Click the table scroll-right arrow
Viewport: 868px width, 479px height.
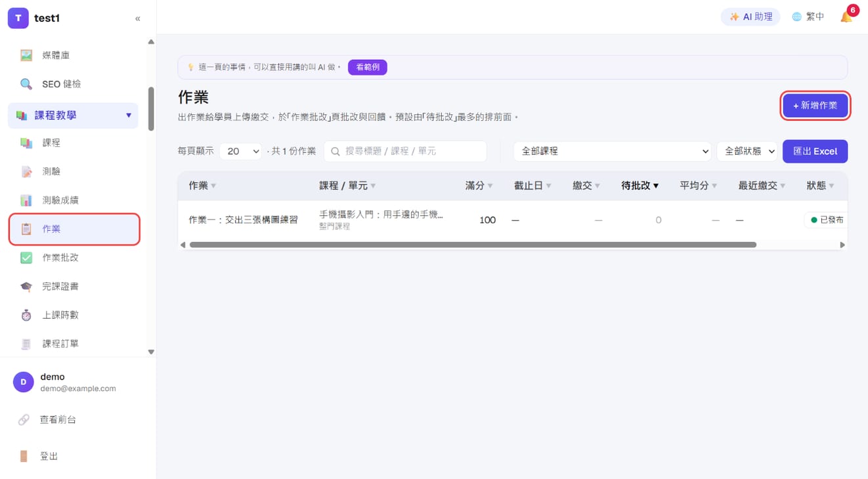tap(842, 244)
